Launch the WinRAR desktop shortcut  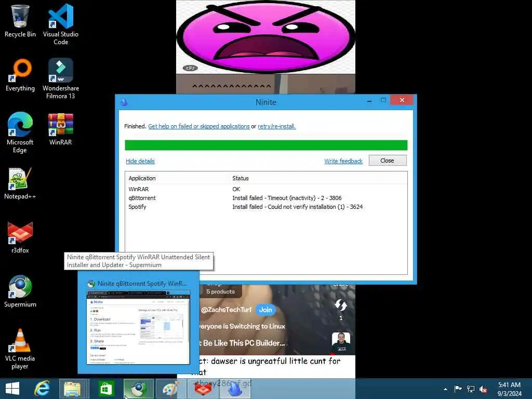tap(61, 129)
